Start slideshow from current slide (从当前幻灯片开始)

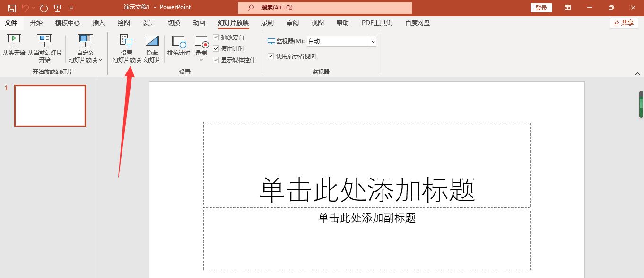pos(44,41)
